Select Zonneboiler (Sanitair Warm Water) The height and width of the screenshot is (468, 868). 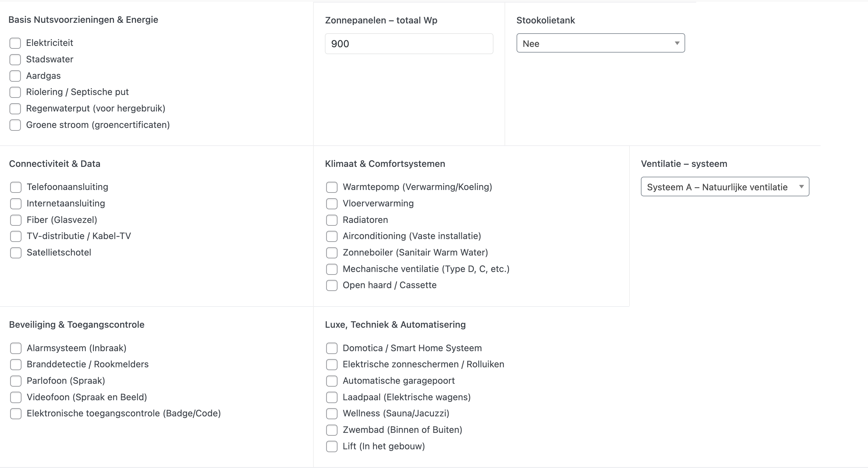click(x=332, y=253)
